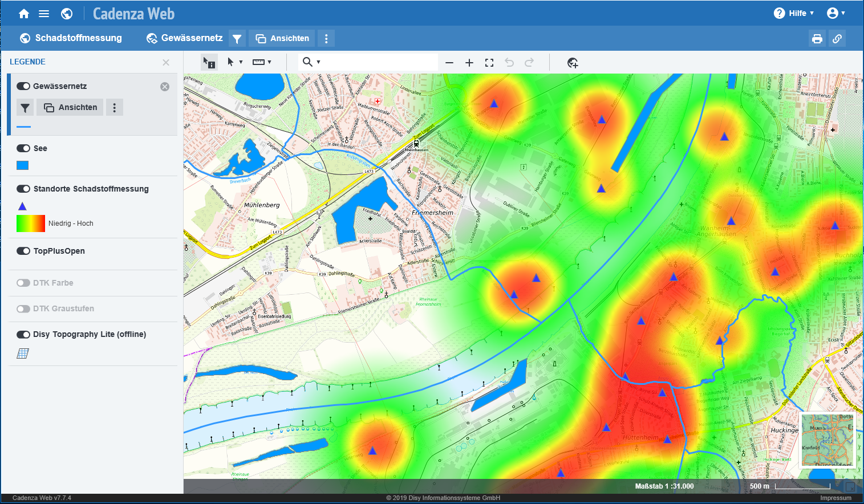Toggle Standorte Schadstoffmessung layer visibility
The image size is (864, 504).
point(23,189)
